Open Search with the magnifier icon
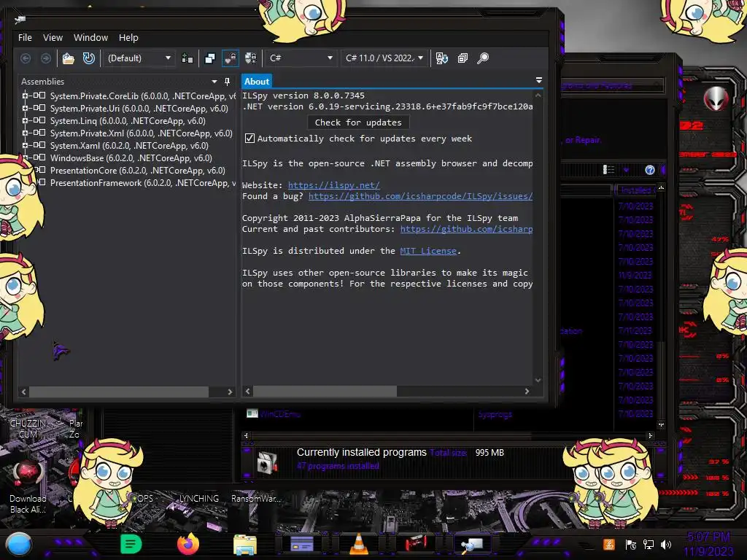 point(483,58)
